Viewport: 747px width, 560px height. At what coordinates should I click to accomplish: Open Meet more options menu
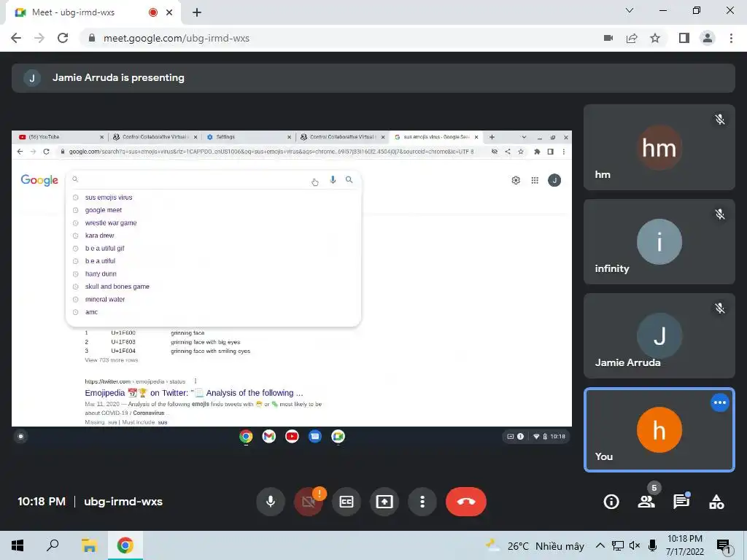(422, 502)
